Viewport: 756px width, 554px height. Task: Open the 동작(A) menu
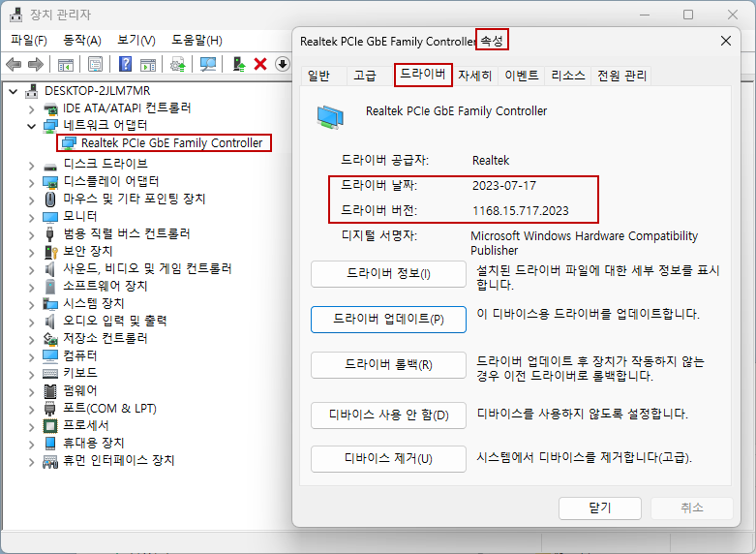click(x=82, y=41)
